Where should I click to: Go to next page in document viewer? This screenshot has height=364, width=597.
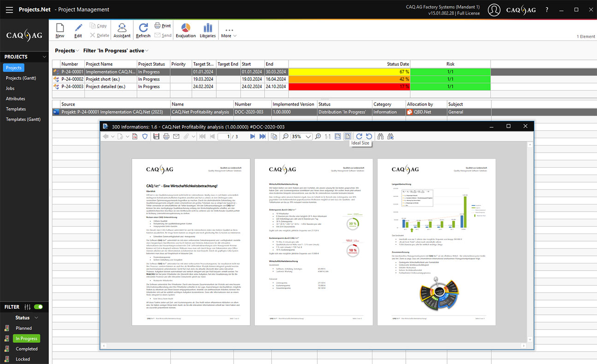pos(252,136)
